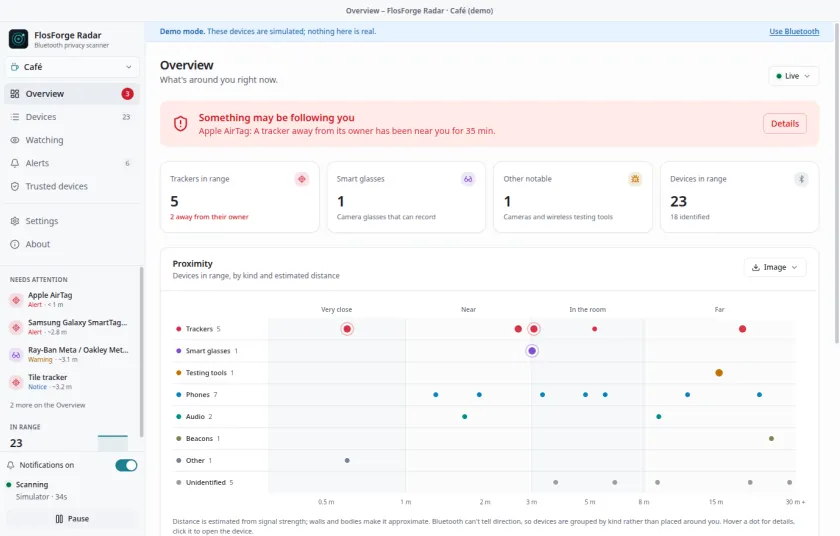The image size is (840, 536).
Task: Click the FlosForge Radar logo icon
Action: tap(18, 39)
